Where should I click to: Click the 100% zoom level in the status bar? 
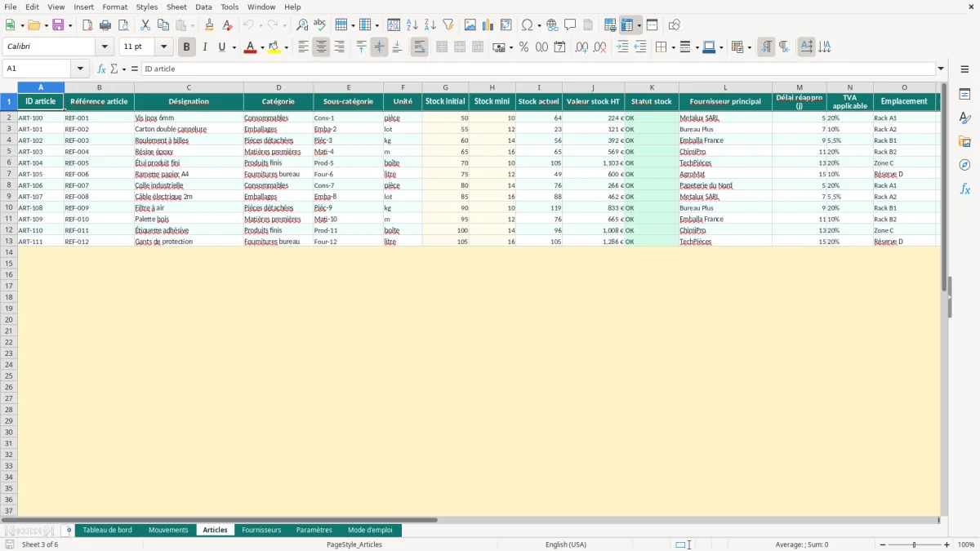click(x=966, y=544)
